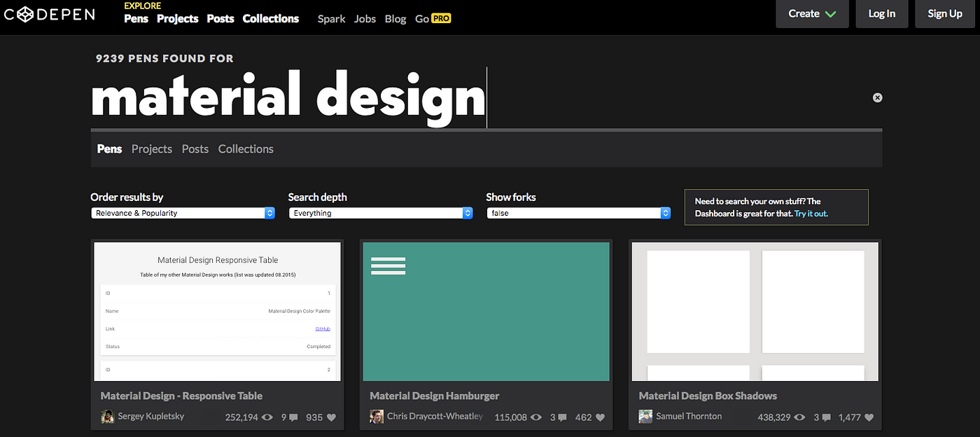Click views eye icon on Responsive Table pen
980x437 pixels.
[267, 417]
